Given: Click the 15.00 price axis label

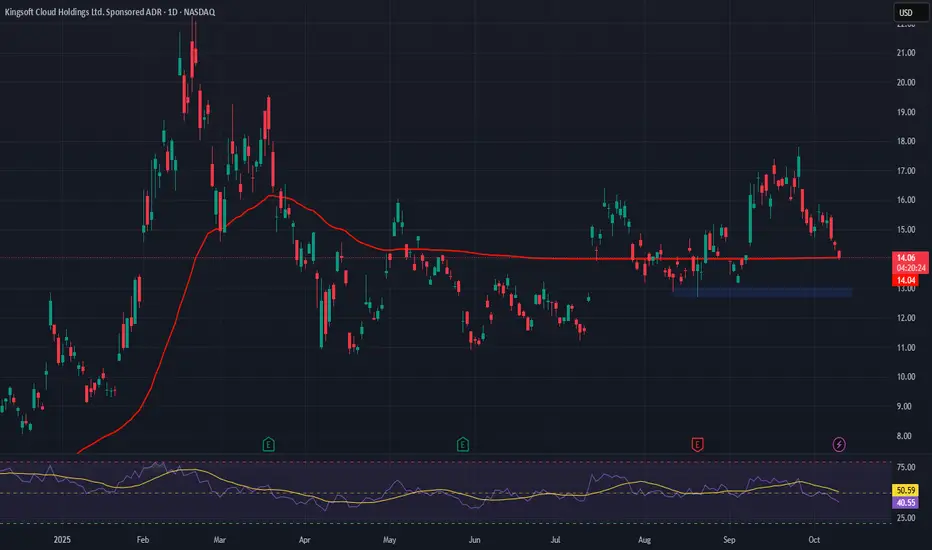Looking at the screenshot, I should coord(906,230).
